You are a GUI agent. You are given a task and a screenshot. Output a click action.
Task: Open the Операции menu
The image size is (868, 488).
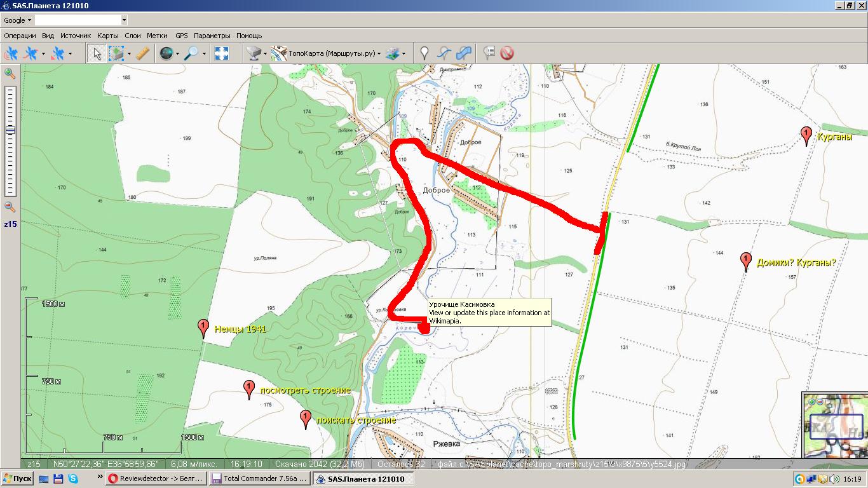pyautogui.click(x=20, y=36)
